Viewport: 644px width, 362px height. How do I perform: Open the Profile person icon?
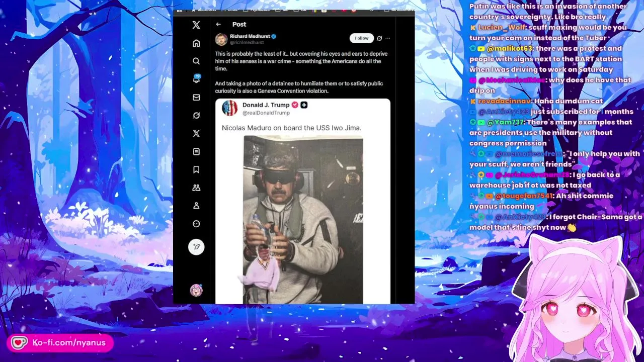[196, 206]
